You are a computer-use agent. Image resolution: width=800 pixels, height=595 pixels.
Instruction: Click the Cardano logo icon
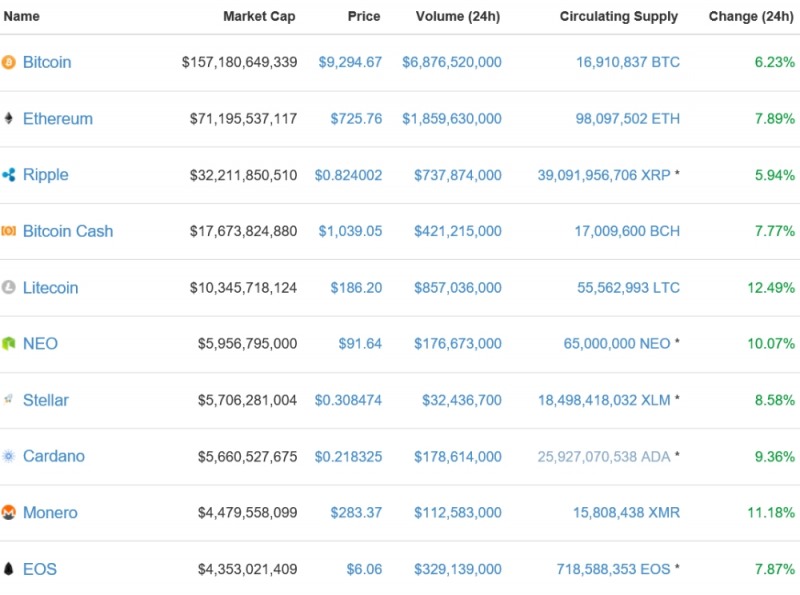9,456
